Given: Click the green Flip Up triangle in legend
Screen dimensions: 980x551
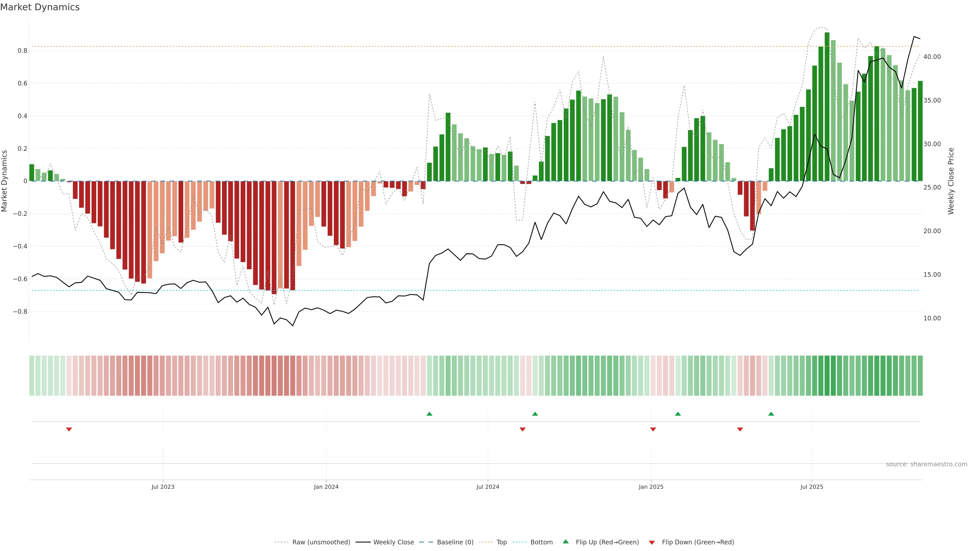Looking at the screenshot, I should [566, 542].
